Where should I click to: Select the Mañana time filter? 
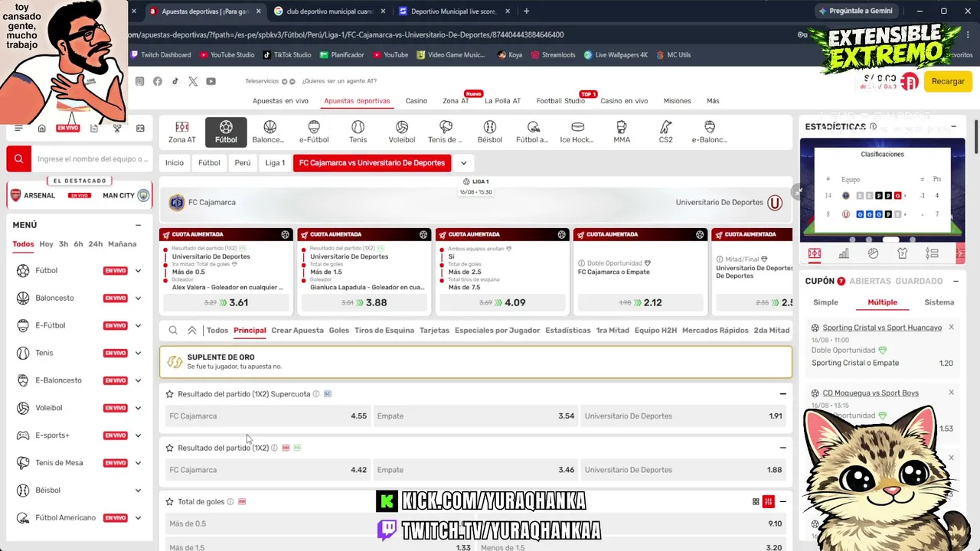(122, 244)
